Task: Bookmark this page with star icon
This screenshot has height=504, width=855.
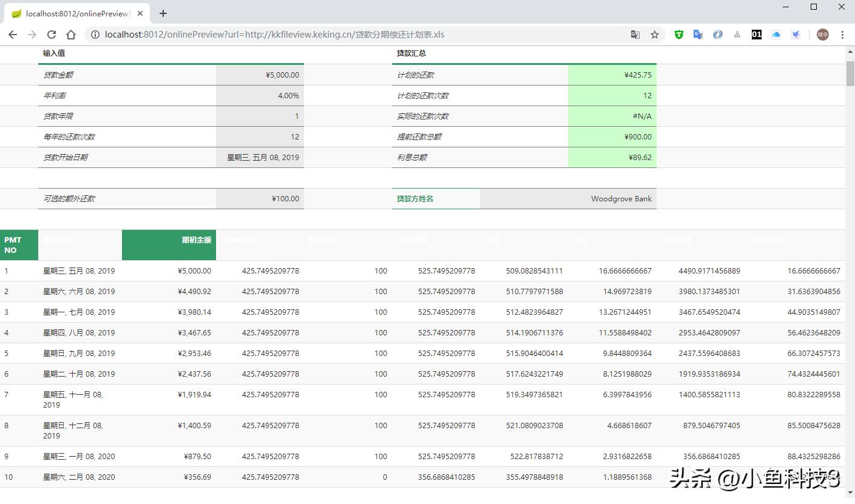Action: click(x=655, y=35)
